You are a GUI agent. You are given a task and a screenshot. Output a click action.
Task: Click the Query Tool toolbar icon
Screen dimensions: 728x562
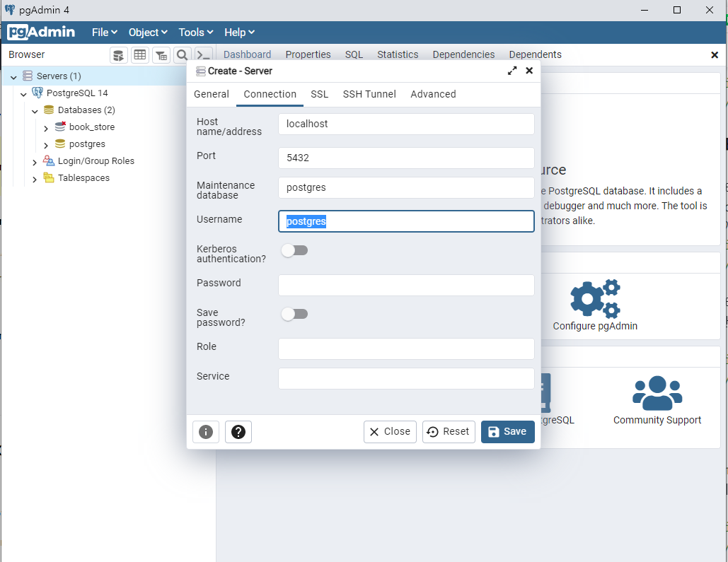coord(119,55)
